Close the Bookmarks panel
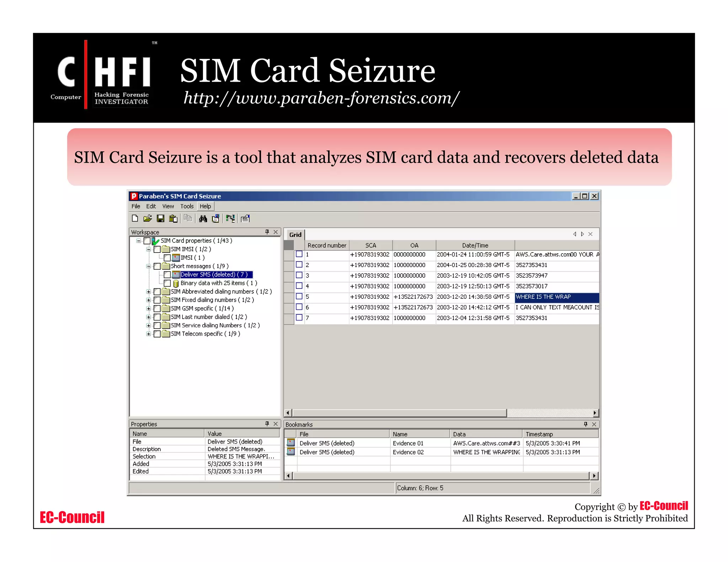This screenshot has height=562, width=728. click(x=594, y=424)
